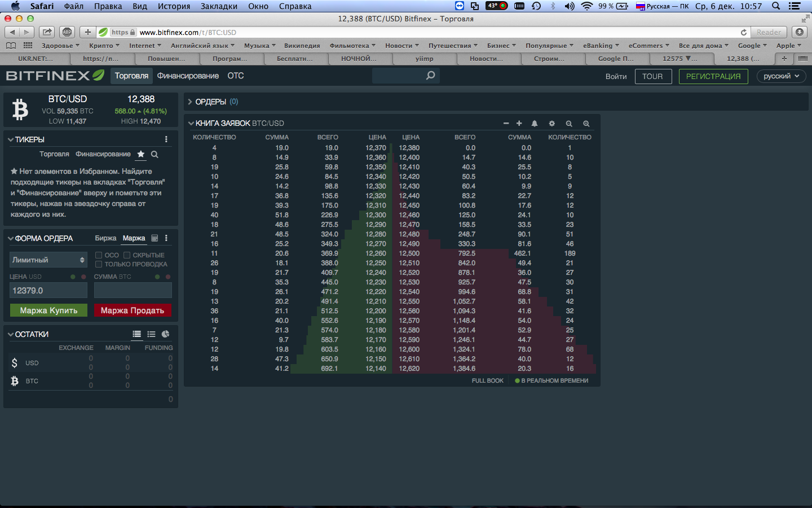
Task: Show the balances pie chart view
Action: click(x=165, y=334)
